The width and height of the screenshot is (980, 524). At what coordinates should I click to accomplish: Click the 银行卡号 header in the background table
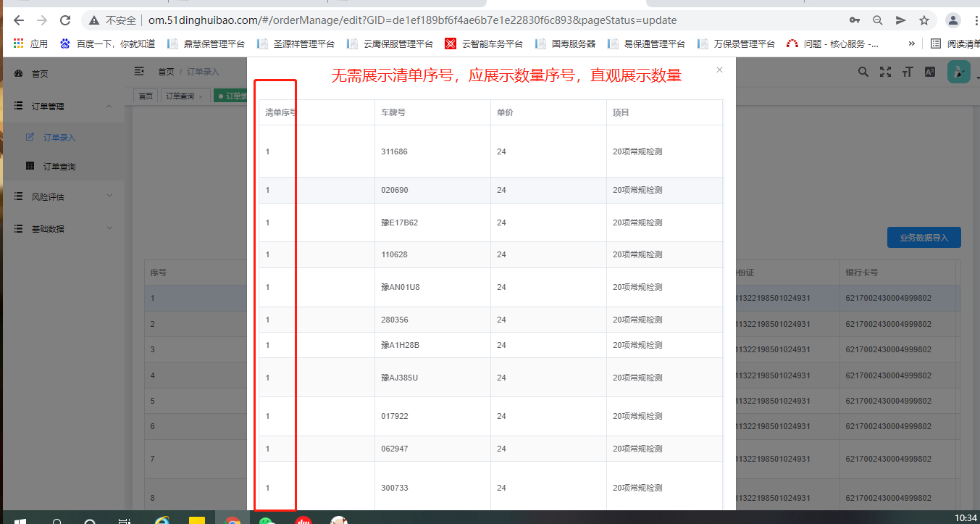pos(861,273)
